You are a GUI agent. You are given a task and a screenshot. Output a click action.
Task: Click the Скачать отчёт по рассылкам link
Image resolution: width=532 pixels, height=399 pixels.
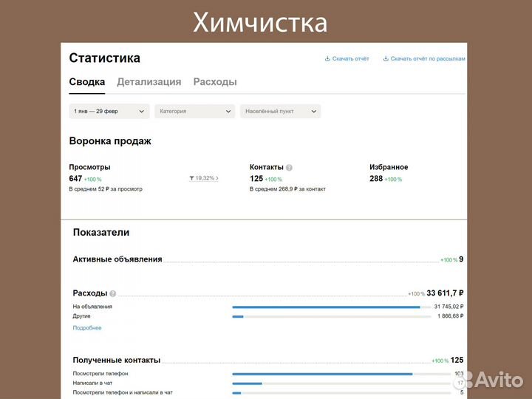point(428,58)
